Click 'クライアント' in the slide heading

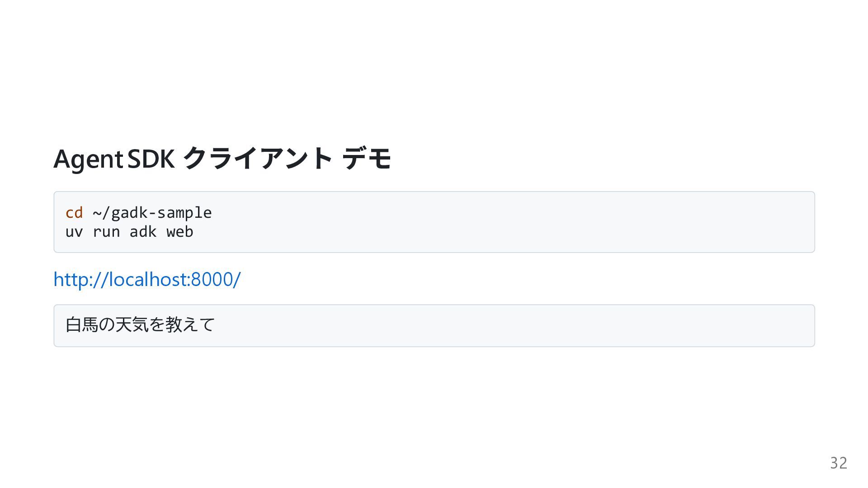click(258, 158)
